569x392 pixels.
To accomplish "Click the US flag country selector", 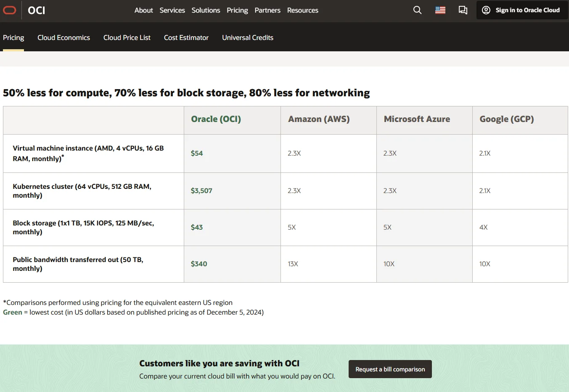I will click(440, 10).
